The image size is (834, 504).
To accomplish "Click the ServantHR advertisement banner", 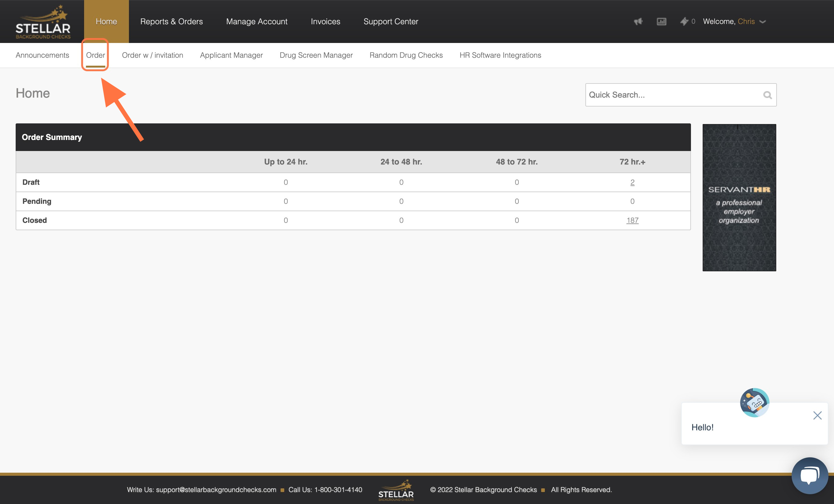I will coord(739,198).
